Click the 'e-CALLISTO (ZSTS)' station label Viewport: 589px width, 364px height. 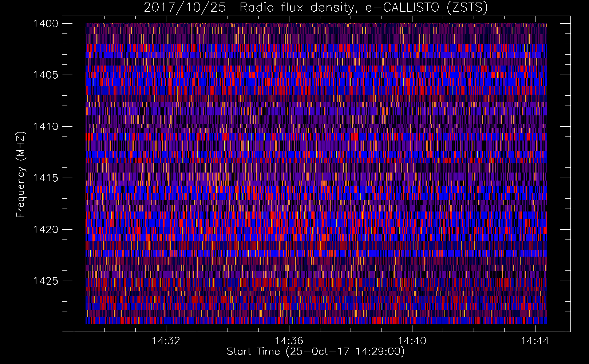point(426,8)
